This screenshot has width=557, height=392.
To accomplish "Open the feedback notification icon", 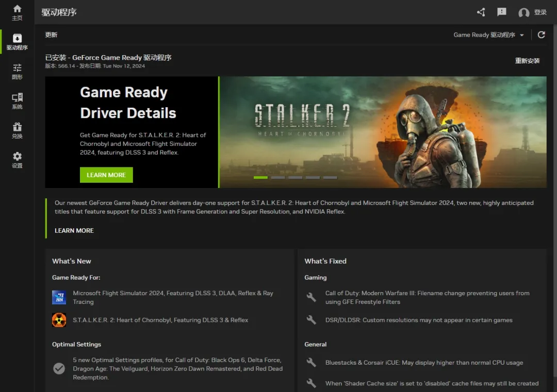I will point(501,12).
